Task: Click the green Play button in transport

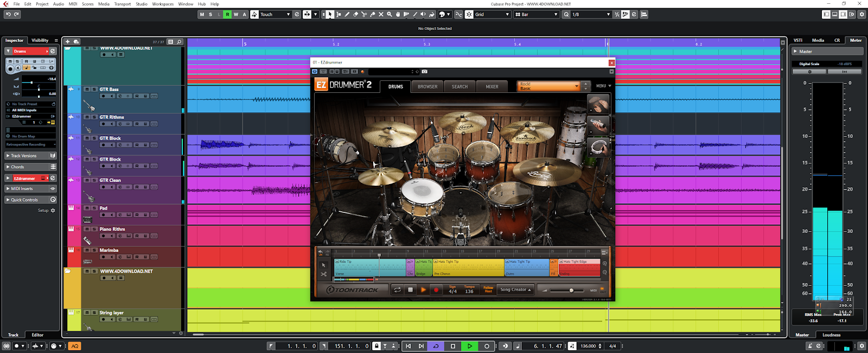Action: (x=470, y=346)
